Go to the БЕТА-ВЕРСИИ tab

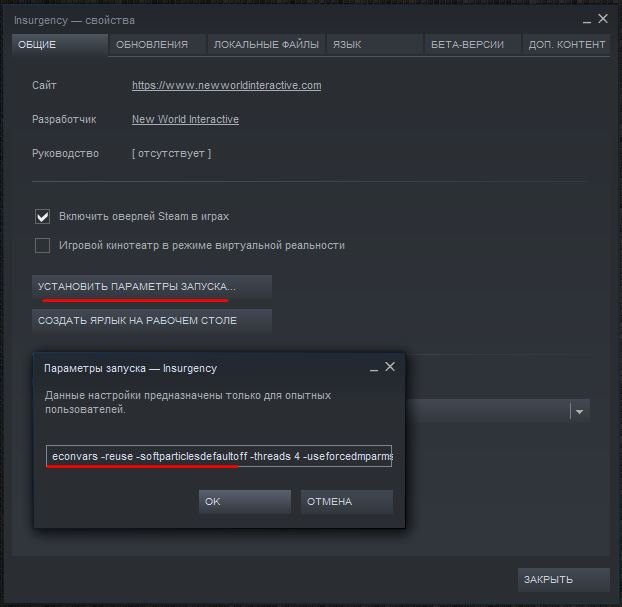tap(472, 44)
